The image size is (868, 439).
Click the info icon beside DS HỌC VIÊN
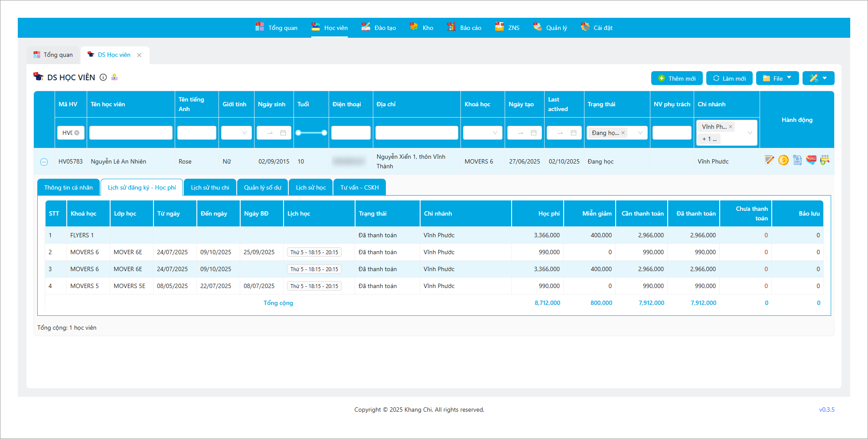click(x=103, y=77)
